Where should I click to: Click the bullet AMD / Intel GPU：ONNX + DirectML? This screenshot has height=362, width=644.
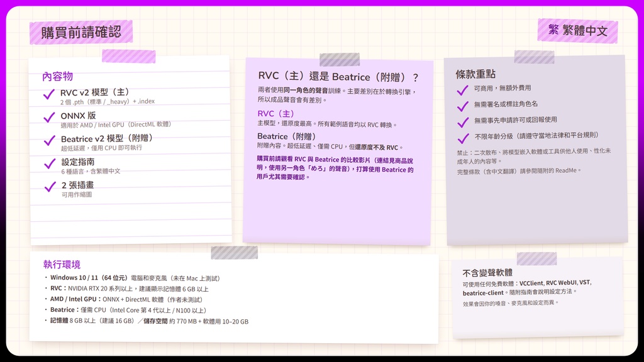(x=124, y=299)
